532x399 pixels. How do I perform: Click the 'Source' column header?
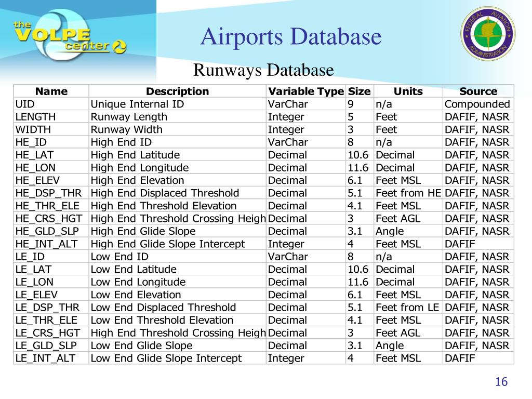click(478, 91)
